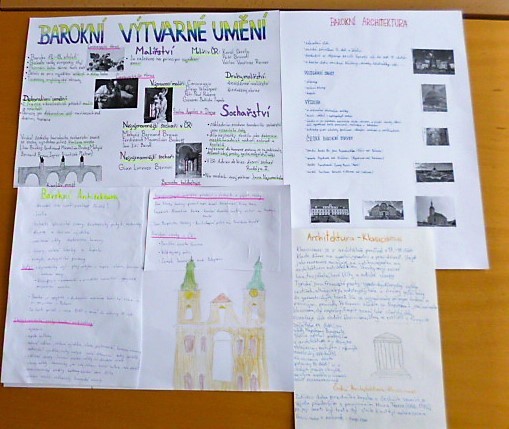This screenshot has width=509, height=429.
Task: Select the landscape photo above bottom row
Action: [435, 172]
